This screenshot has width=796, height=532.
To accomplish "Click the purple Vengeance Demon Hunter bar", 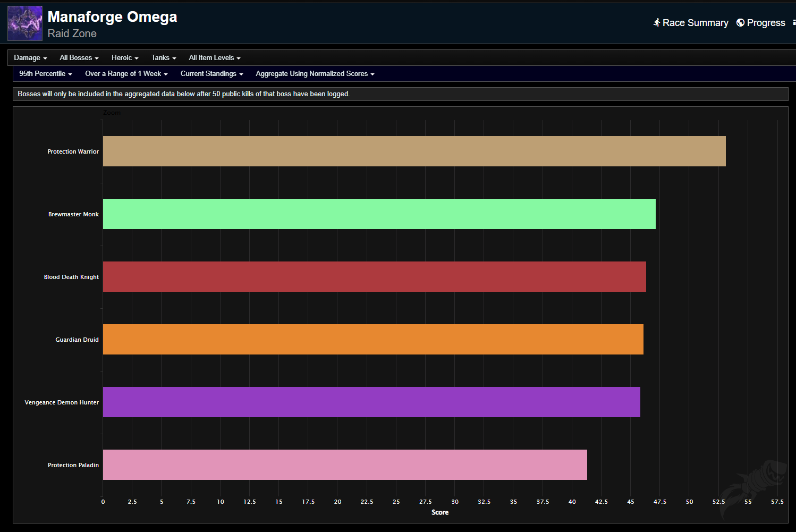I will point(371,402).
